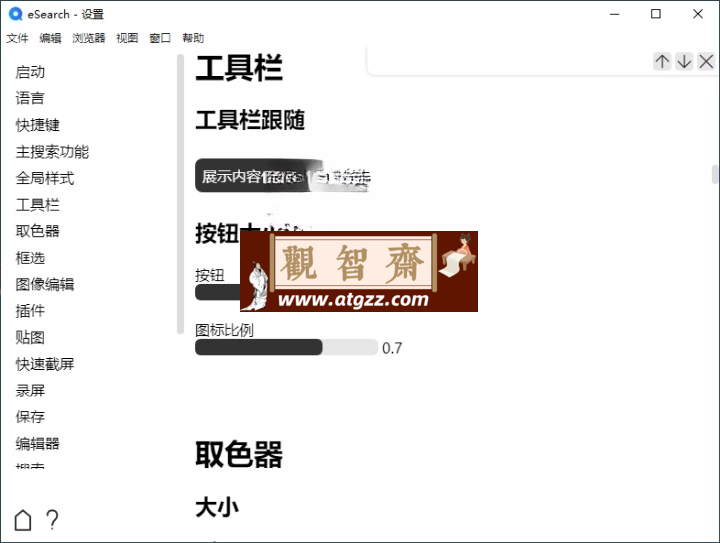Screen dimensions: 720x543
Task: Select 编辑器 in sidebar navigation
Action: [38, 443]
